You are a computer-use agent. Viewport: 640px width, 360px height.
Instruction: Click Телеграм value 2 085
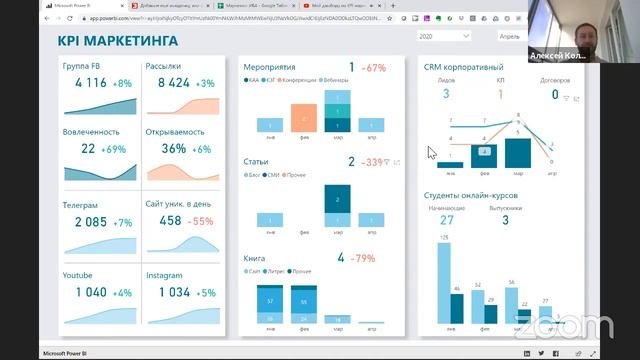tap(91, 222)
